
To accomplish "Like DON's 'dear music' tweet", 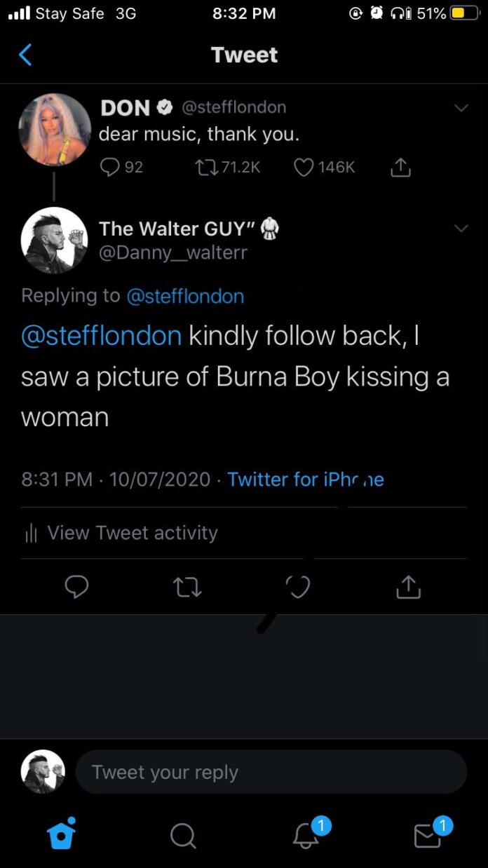I will point(304,167).
